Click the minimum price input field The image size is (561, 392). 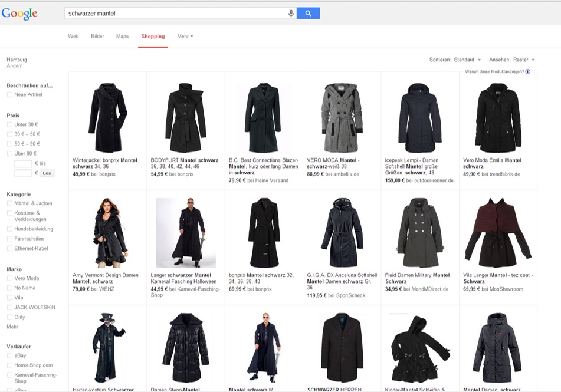[x=23, y=163]
